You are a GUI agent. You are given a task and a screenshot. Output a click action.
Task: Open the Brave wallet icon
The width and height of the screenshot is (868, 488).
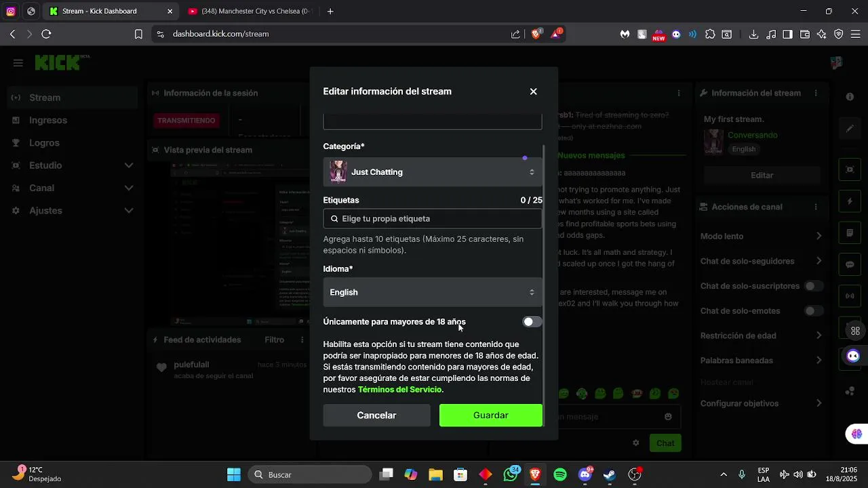[x=805, y=34]
